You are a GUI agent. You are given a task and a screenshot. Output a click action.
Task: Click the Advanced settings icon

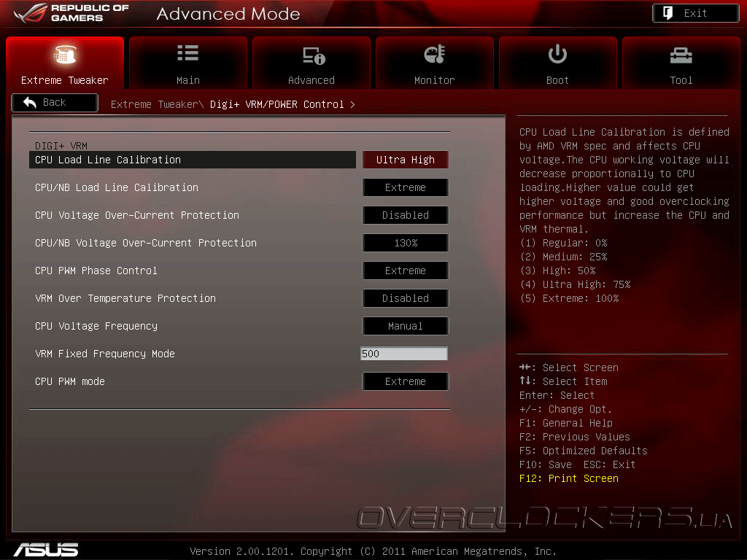pyautogui.click(x=314, y=55)
